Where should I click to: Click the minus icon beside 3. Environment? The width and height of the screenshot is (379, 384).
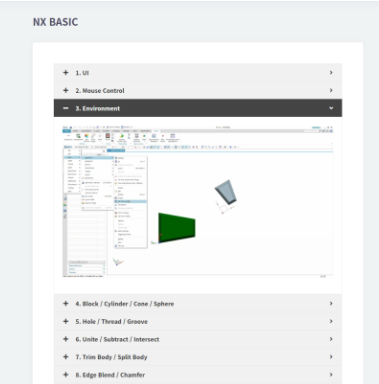tap(66, 108)
